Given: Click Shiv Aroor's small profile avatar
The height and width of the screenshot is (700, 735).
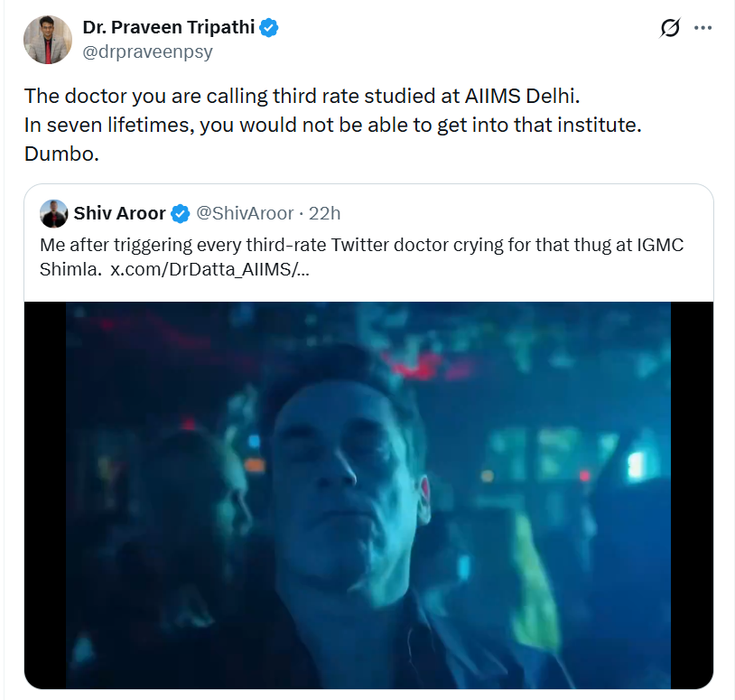Looking at the screenshot, I should pos(53,214).
